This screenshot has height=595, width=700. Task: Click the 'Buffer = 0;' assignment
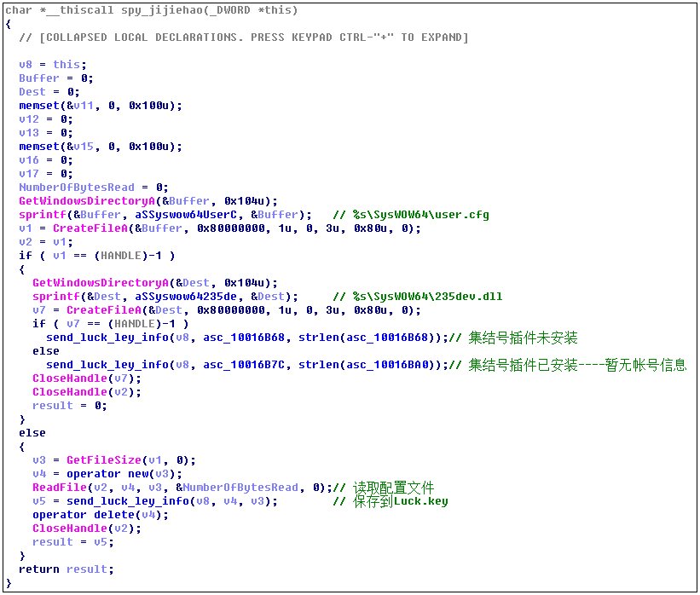[55, 78]
